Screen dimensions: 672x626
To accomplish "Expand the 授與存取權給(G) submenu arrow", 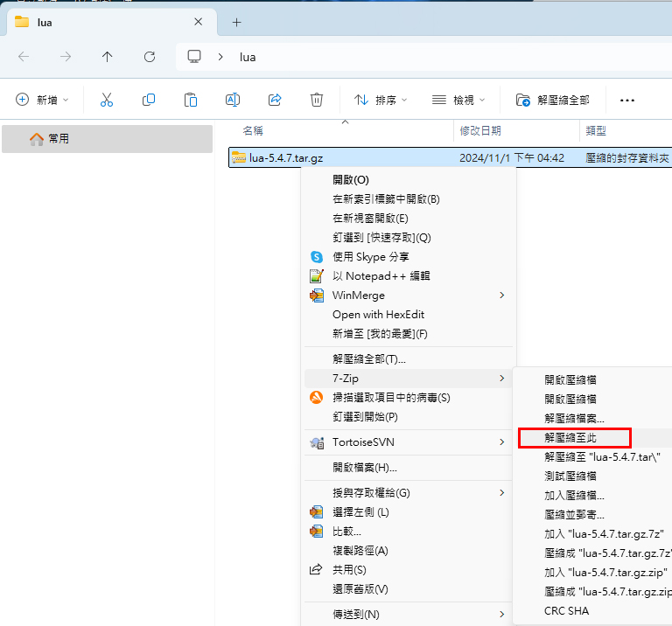I will [x=502, y=493].
